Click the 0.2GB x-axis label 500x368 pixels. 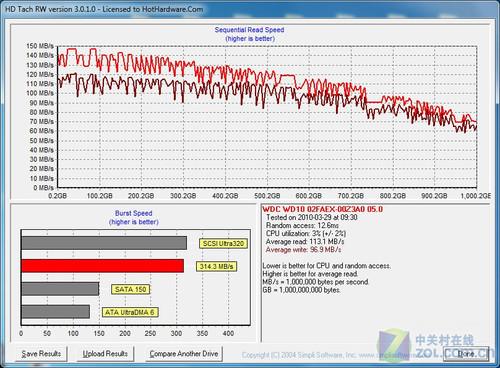coord(57,196)
